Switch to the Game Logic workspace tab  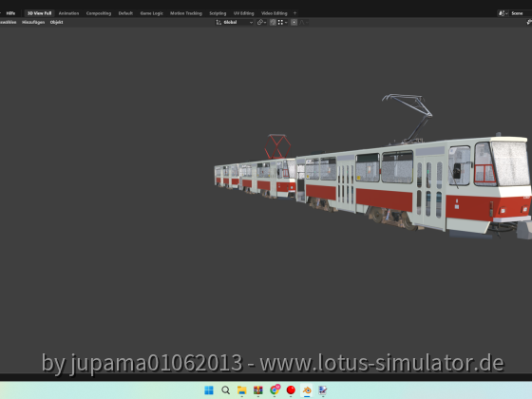point(151,13)
